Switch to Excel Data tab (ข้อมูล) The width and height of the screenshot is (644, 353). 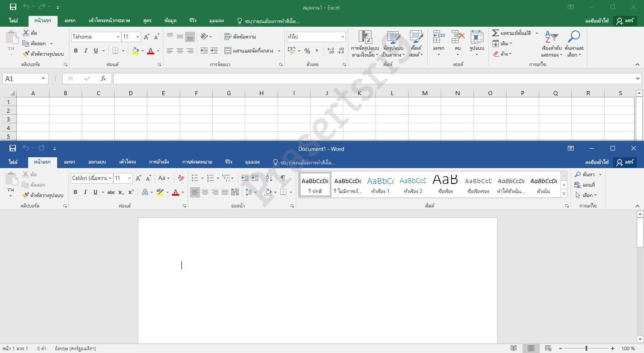pyautogui.click(x=171, y=21)
